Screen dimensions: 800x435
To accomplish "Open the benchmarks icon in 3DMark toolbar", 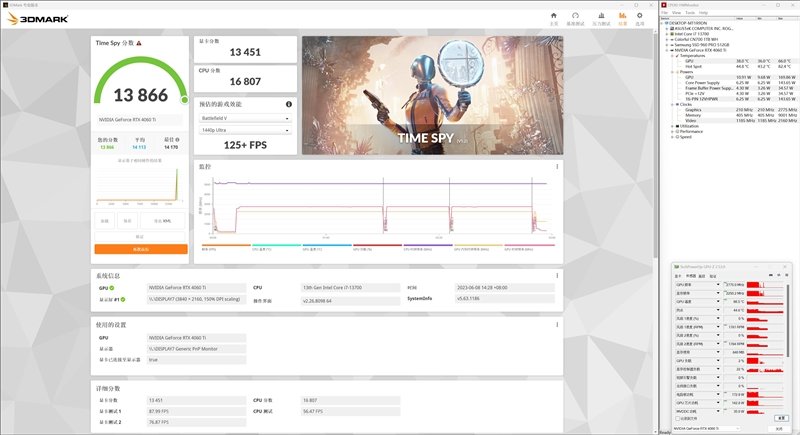I will (x=576, y=16).
